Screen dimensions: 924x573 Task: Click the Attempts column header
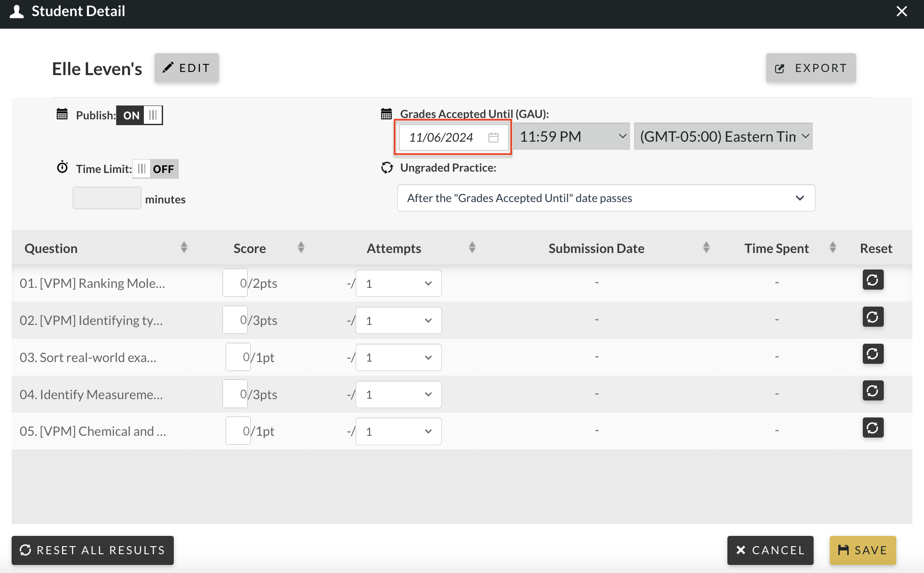[394, 249]
